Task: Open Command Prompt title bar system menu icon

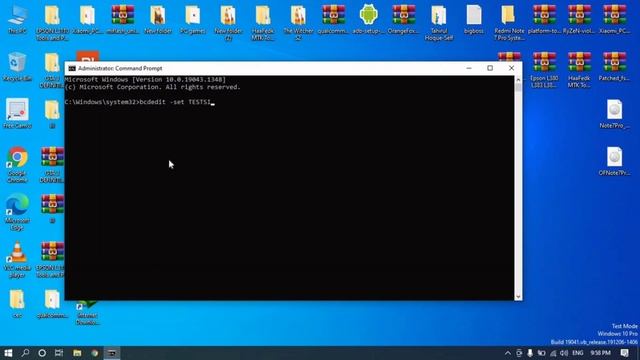Action: coord(72,68)
